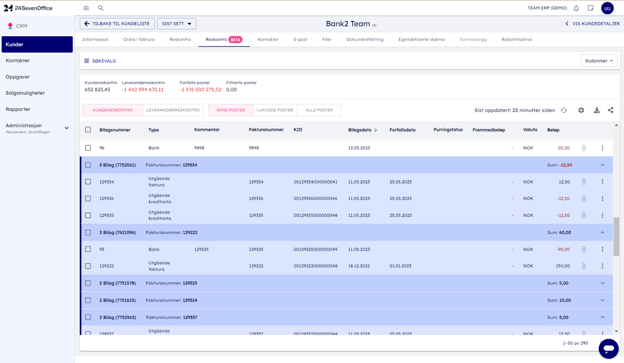624x363 pixels.
Task: Click Vis kundedetaljer link
Action: (x=593, y=24)
